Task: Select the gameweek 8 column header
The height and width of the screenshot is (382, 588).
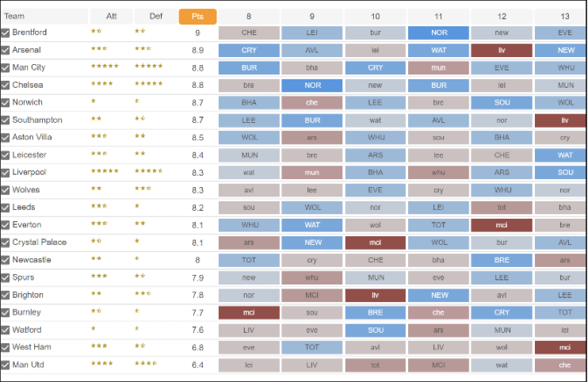Action: (249, 16)
